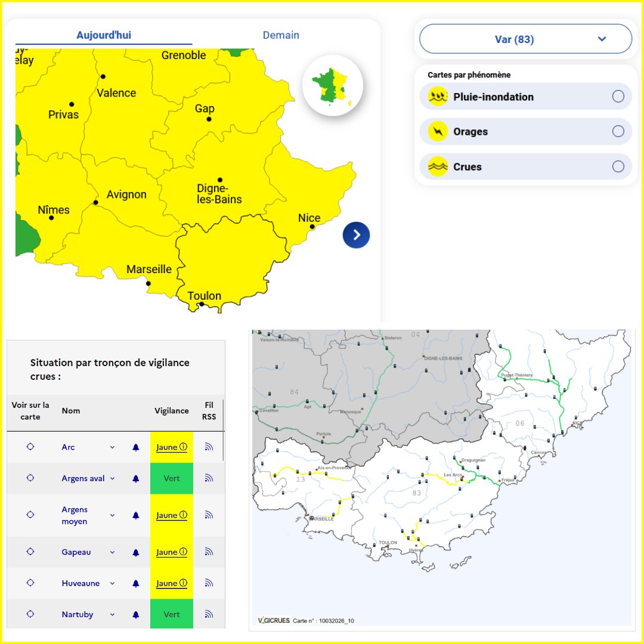Image resolution: width=644 pixels, height=644 pixels.
Task: Click the green Vert badge for Nartuby
Action: click(172, 614)
